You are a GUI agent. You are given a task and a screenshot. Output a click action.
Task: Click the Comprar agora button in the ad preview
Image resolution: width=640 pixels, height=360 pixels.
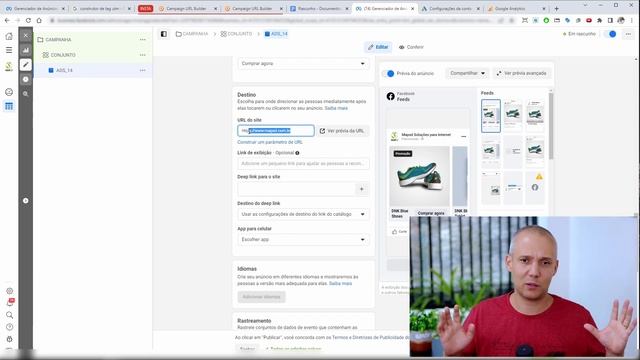(x=431, y=213)
